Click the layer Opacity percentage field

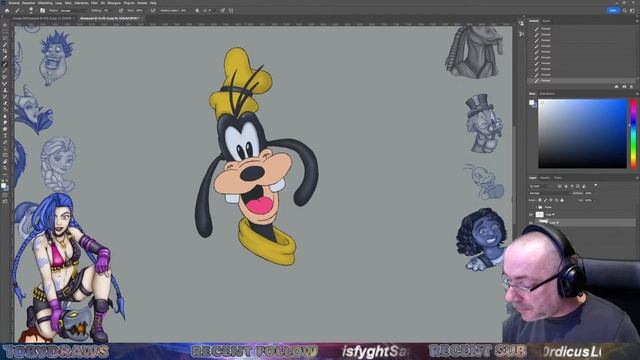point(588,193)
